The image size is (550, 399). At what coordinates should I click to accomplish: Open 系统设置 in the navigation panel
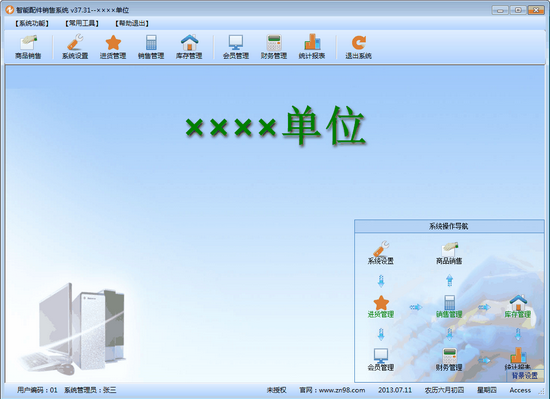(381, 253)
